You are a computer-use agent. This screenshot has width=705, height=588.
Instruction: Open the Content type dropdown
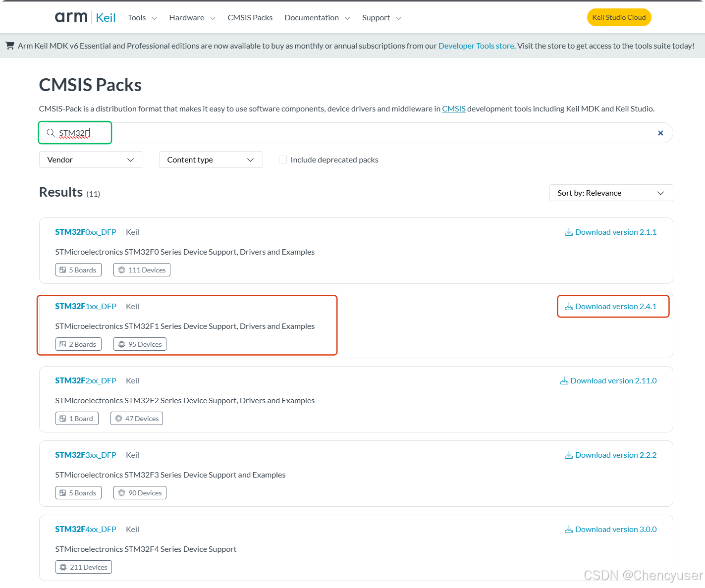pyautogui.click(x=211, y=160)
